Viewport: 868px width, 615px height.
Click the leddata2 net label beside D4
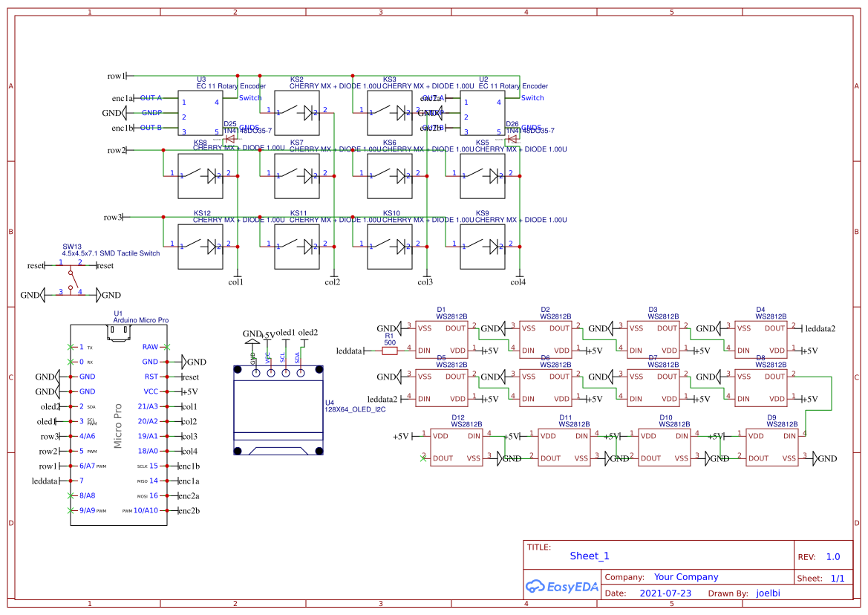pos(820,328)
